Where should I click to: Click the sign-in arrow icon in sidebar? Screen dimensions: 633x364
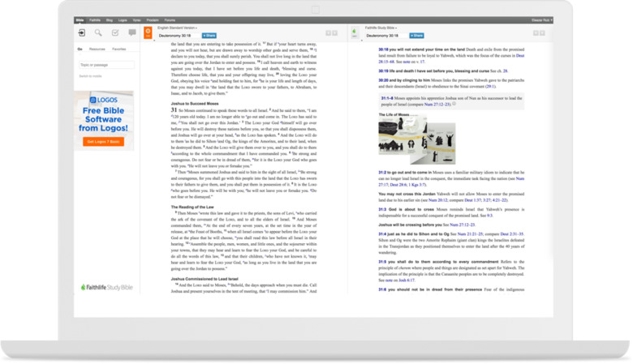(81, 32)
